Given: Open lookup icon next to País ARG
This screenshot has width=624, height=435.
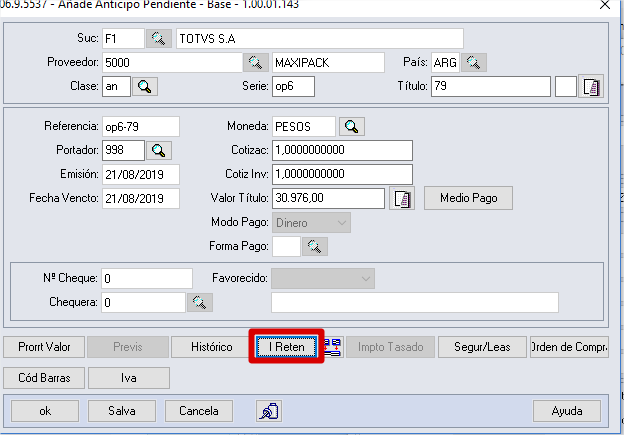Looking at the screenshot, I should click(474, 62).
